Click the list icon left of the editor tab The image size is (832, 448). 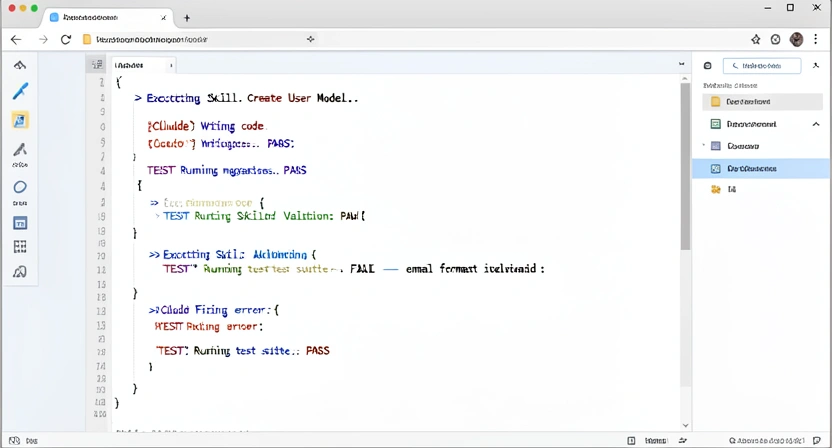click(97, 65)
